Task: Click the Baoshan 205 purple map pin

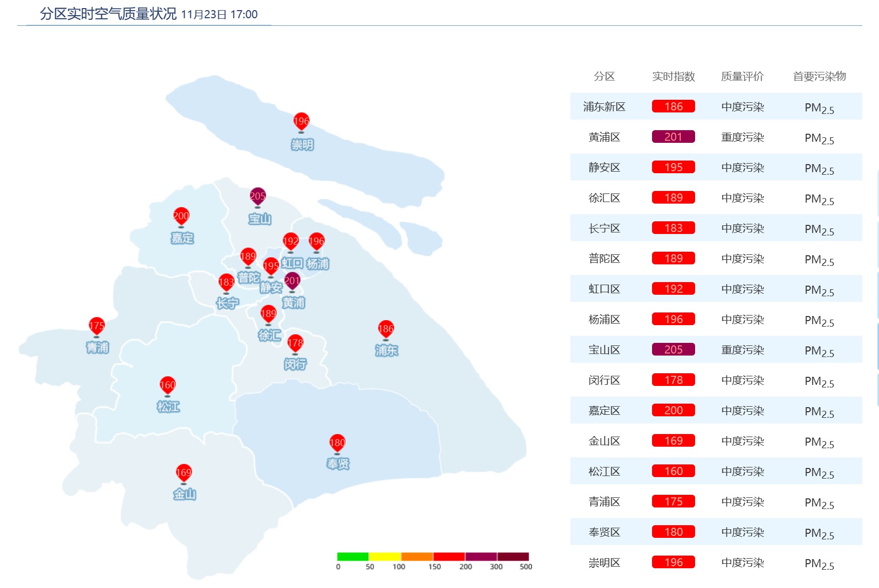Action: coord(257,196)
